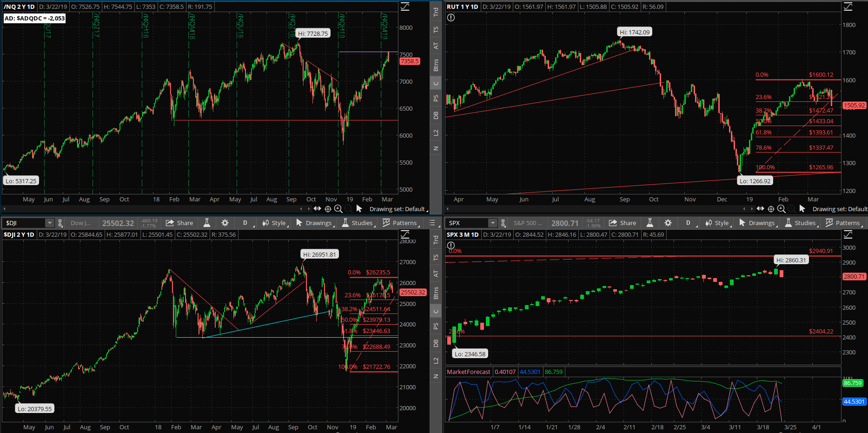Click the alert exclamation icon on the SPX chart

pos(451,246)
